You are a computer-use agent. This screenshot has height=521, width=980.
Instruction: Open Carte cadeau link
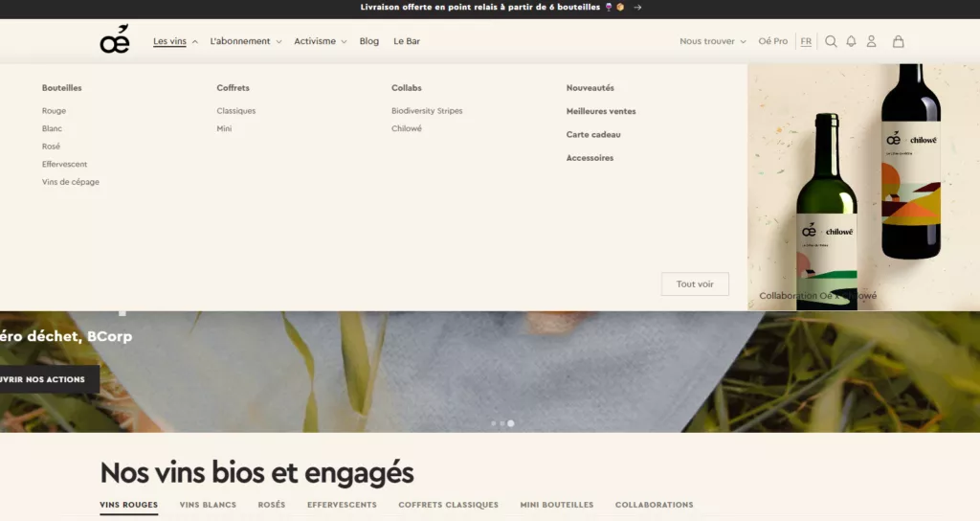click(x=593, y=134)
